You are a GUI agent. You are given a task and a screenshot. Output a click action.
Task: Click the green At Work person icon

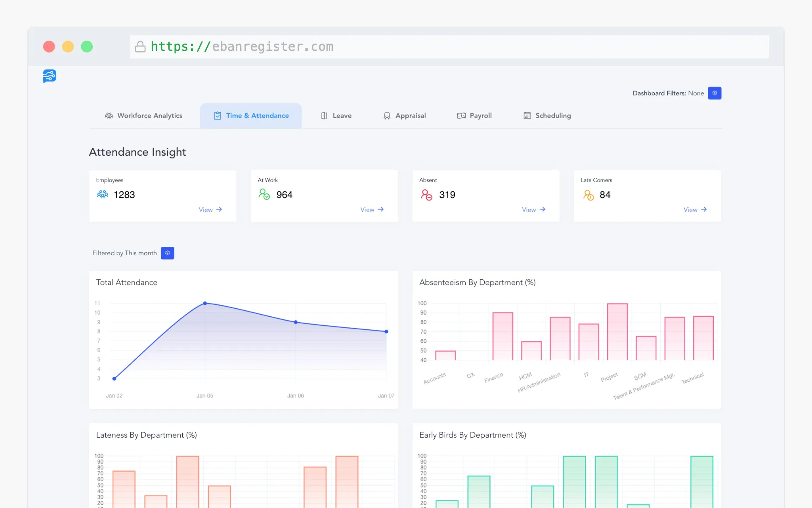pyautogui.click(x=264, y=195)
